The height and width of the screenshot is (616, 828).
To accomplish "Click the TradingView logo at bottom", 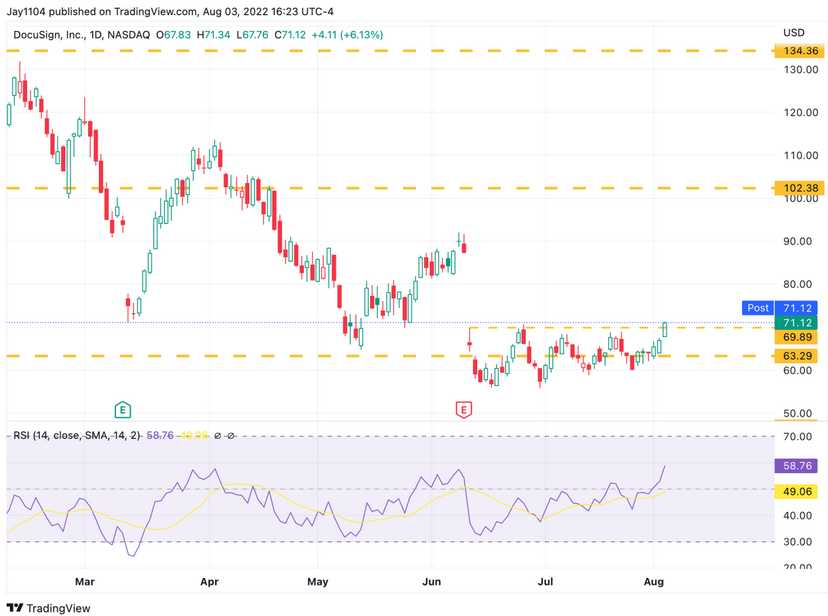I will [x=49, y=608].
